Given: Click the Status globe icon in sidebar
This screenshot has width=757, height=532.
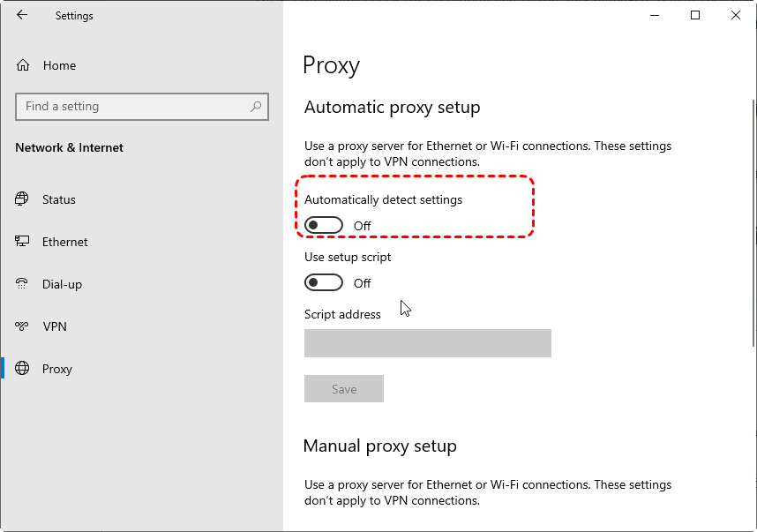Looking at the screenshot, I should coord(23,199).
